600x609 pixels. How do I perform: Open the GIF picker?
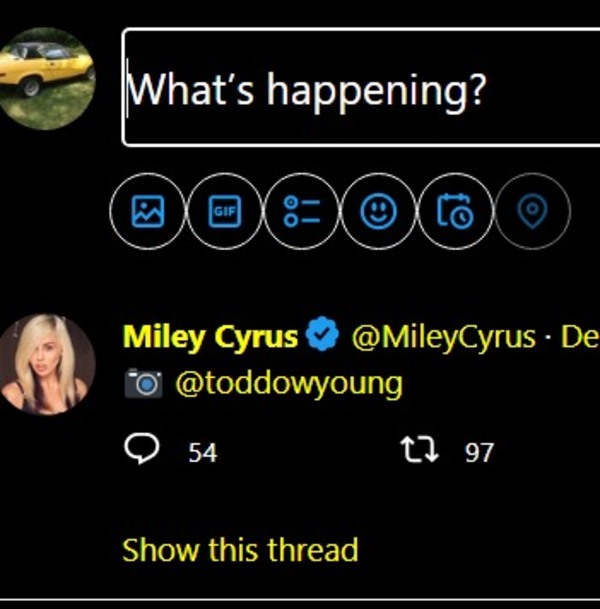coord(225,210)
